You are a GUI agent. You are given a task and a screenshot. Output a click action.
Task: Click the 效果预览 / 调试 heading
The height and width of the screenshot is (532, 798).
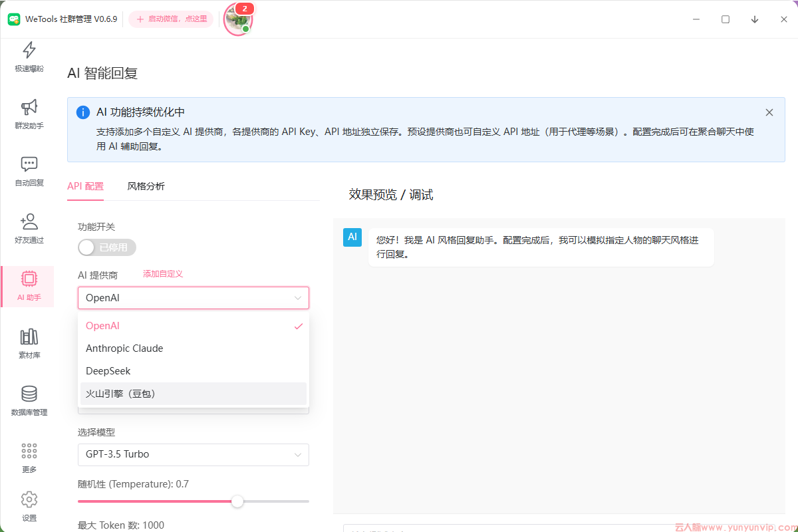tap(391, 195)
